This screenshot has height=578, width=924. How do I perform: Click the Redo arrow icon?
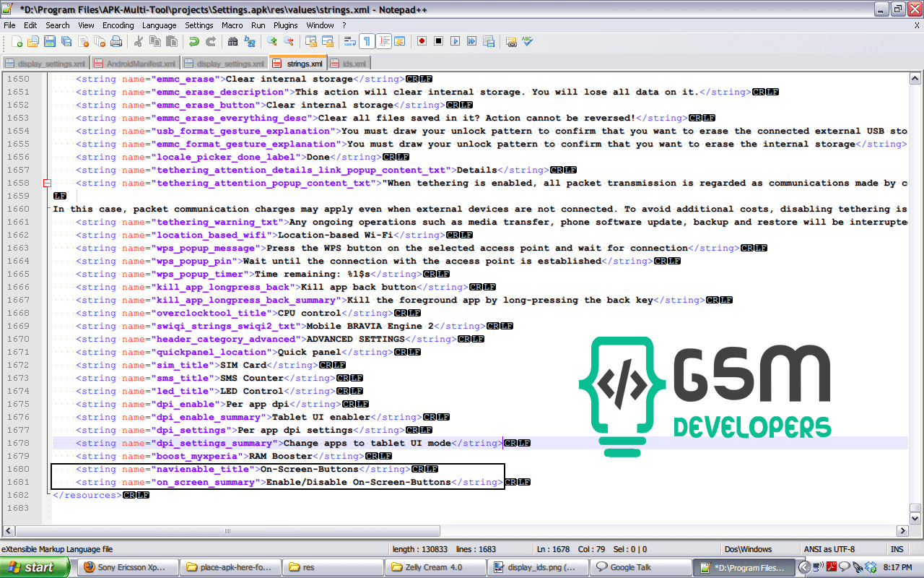pos(211,41)
